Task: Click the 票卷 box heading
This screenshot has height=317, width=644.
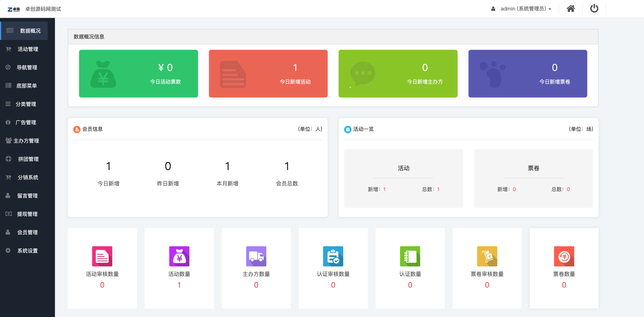Action: pyautogui.click(x=533, y=168)
